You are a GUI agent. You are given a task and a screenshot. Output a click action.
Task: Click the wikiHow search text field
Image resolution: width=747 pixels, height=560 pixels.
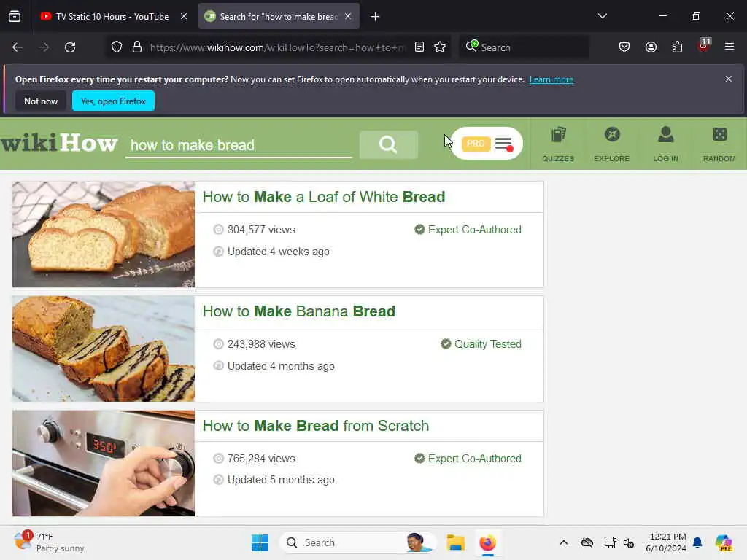click(239, 145)
